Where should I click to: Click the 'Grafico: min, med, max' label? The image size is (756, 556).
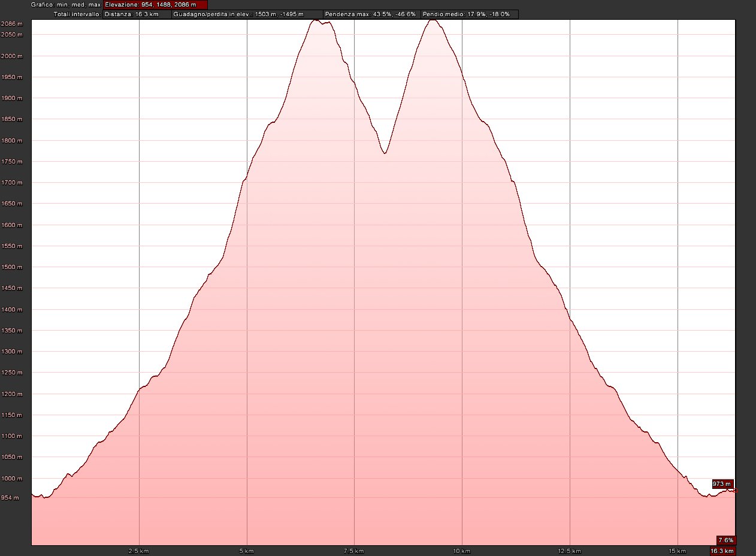pos(66,5)
